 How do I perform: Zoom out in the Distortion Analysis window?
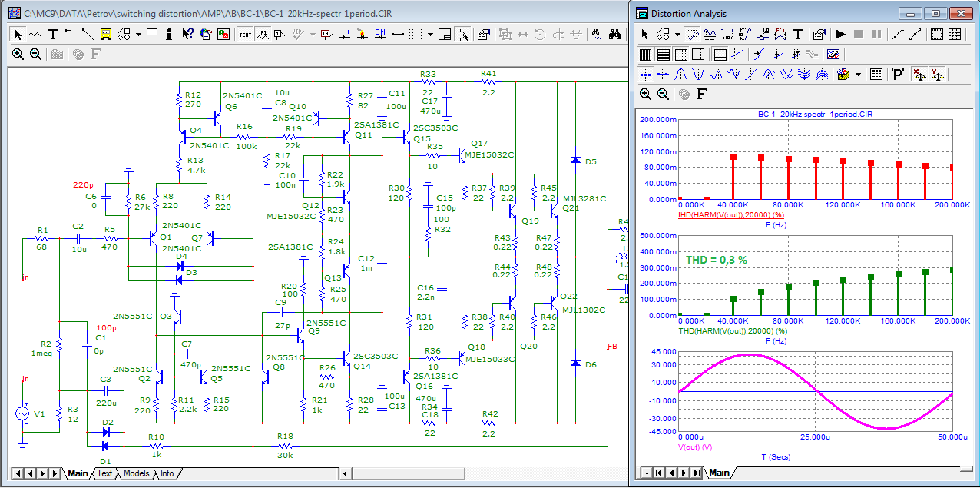click(663, 94)
